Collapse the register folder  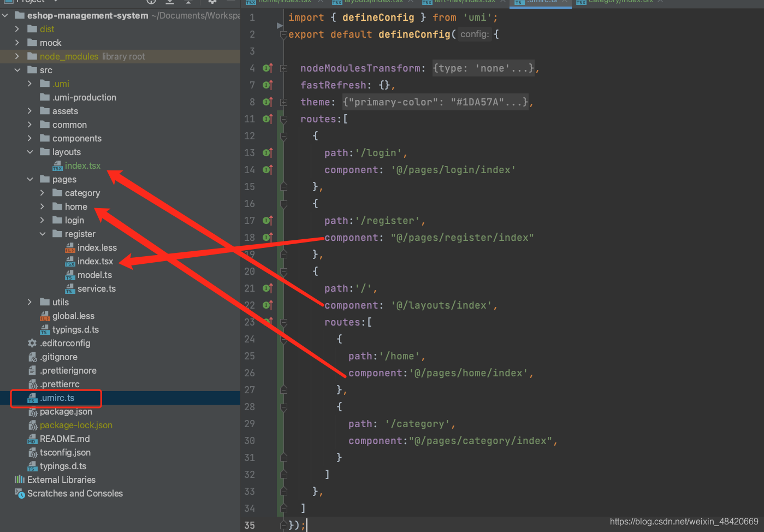click(x=43, y=234)
